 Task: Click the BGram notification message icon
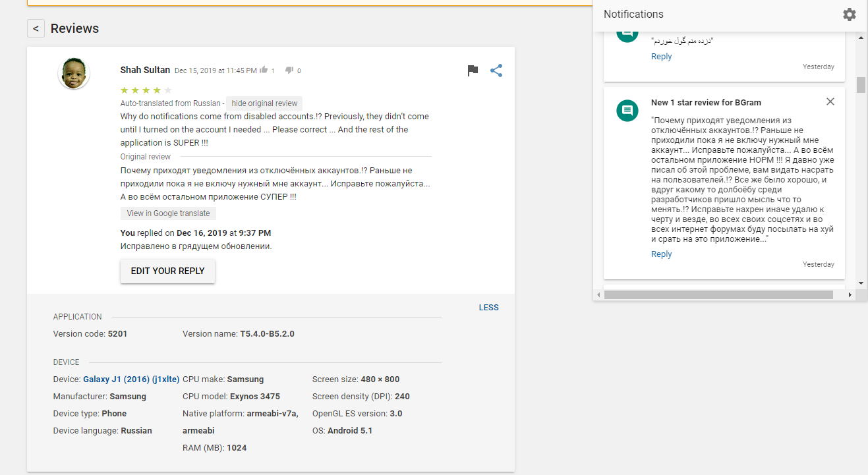pyautogui.click(x=627, y=110)
